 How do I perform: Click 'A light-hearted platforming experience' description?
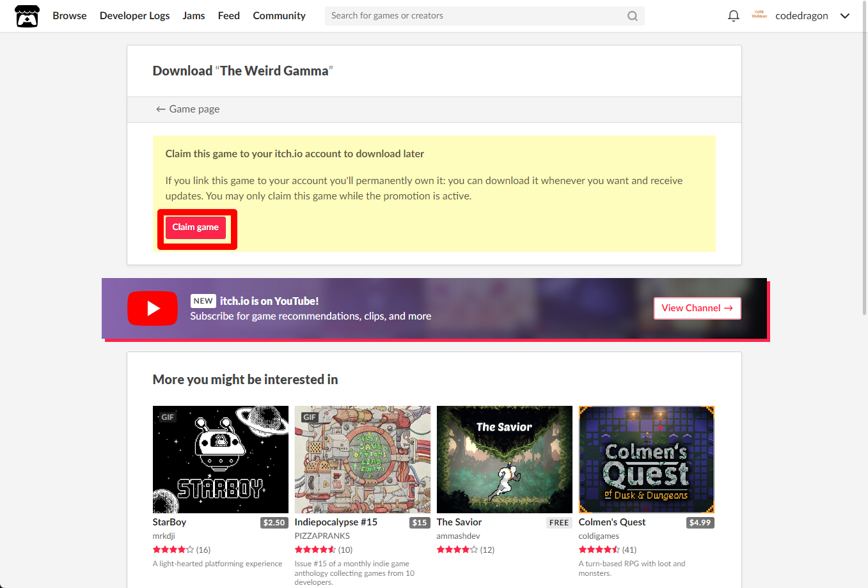[x=217, y=564]
